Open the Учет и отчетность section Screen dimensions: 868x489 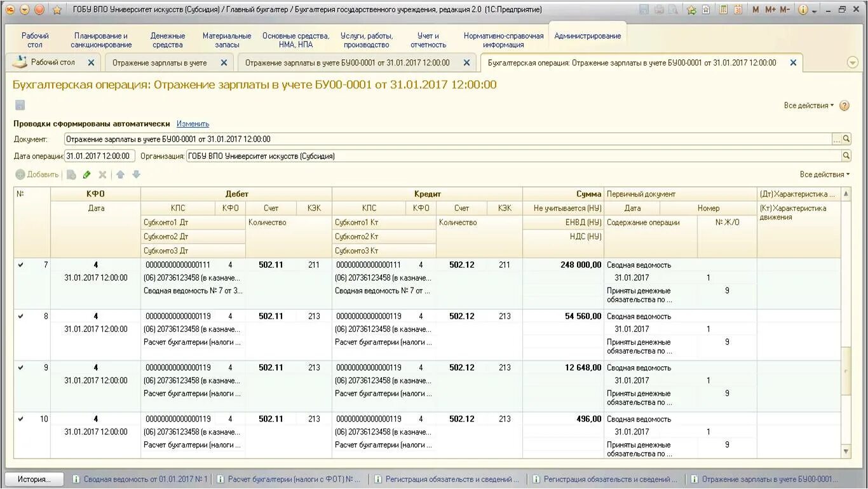[428, 40]
